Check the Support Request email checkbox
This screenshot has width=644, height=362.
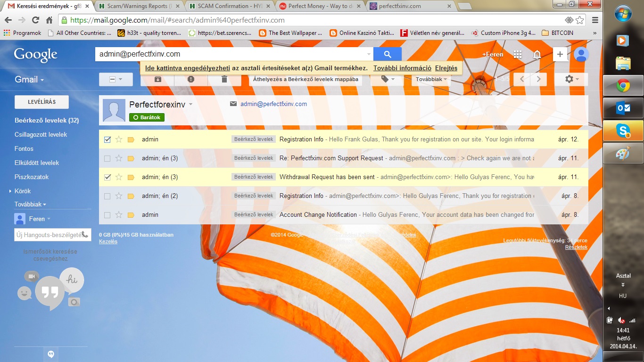tap(107, 158)
